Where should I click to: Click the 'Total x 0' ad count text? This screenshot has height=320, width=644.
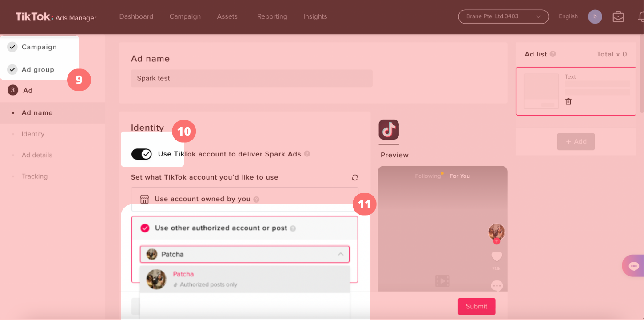tap(612, 54)
